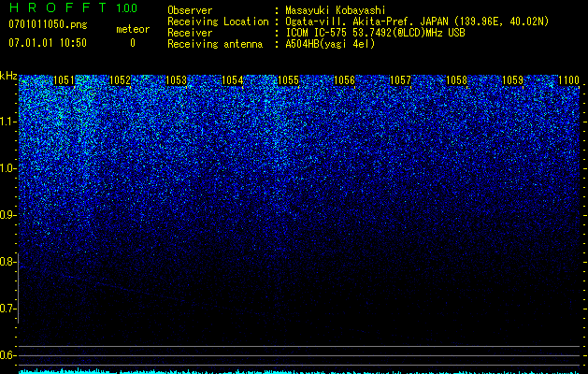This screenshot has height=374, width=588.
Task: Click the kHz axis unit label
Action: (x=8, y=76)
